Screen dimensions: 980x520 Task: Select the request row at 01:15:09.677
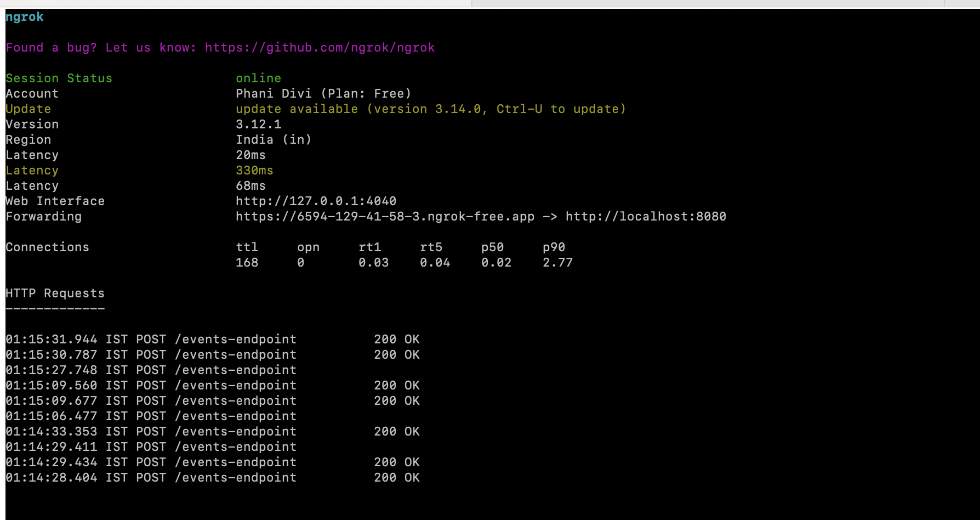(x=213, y=401)
